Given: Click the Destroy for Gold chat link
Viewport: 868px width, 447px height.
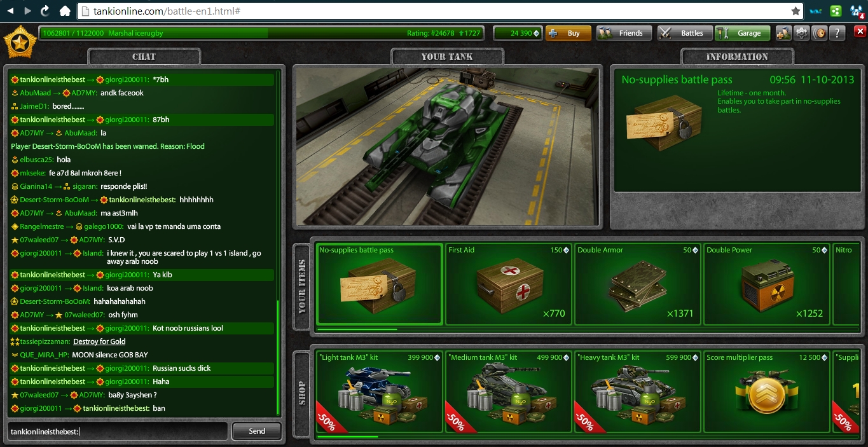Looking at the screenshot, I should click(99, 341).
